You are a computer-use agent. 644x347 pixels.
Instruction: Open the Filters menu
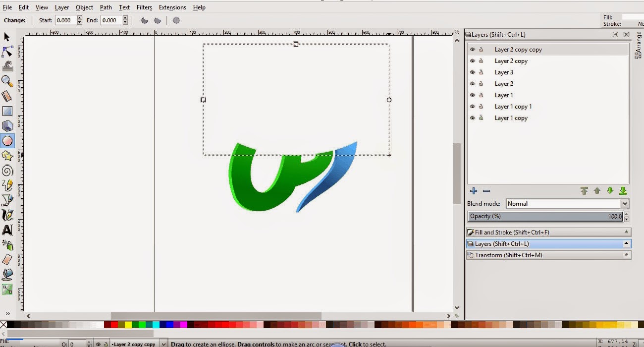(x=144, y=7)
